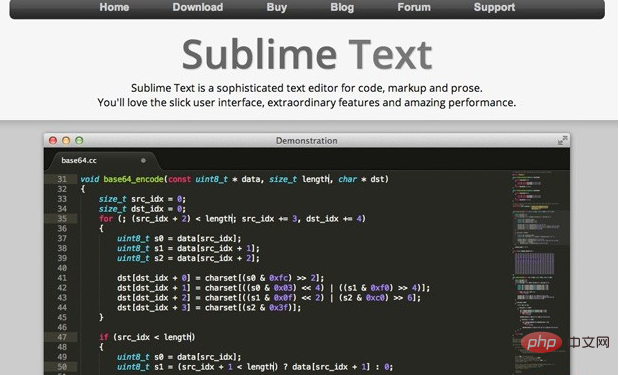The width and height of the screenshot is (620, 375).
Task: Open the Forum navigation item
Action: click(414, 7)
